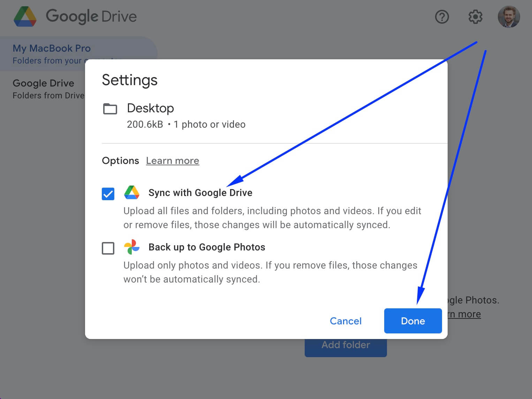Image resolution: width=532 pixels, height=399 pixels.
Task: Click the Cancel button in Settings dialog
Action: [345, 321]
